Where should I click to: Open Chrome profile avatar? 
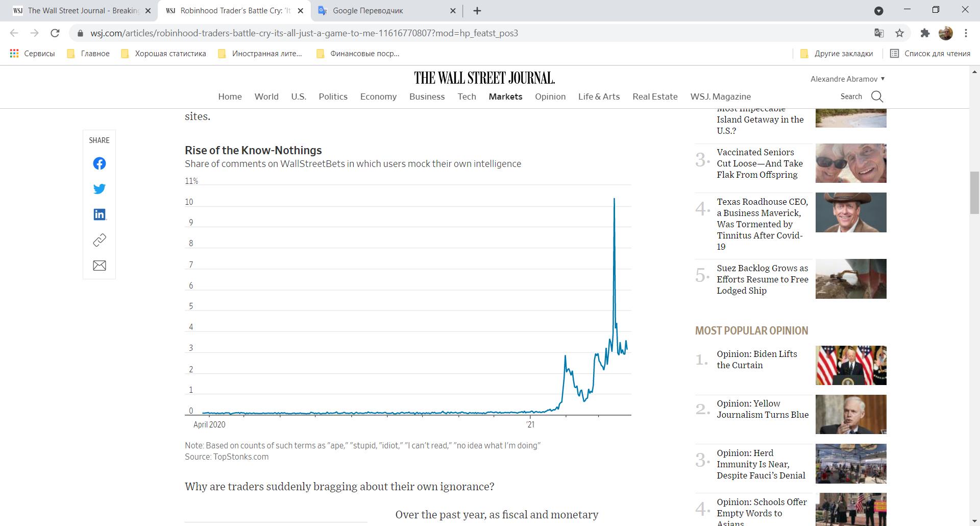point(945,33)
